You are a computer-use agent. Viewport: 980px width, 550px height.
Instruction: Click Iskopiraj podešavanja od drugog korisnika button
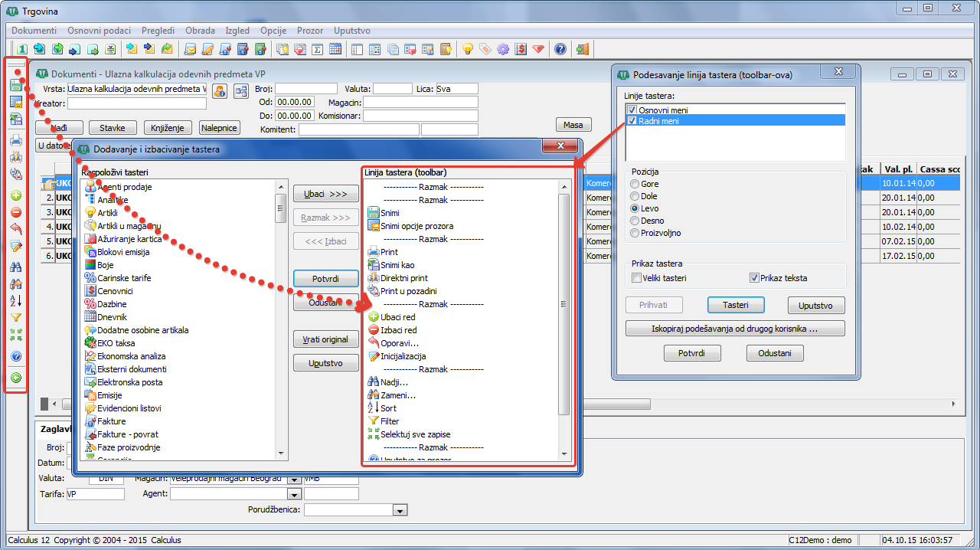[x=735, y=329]
